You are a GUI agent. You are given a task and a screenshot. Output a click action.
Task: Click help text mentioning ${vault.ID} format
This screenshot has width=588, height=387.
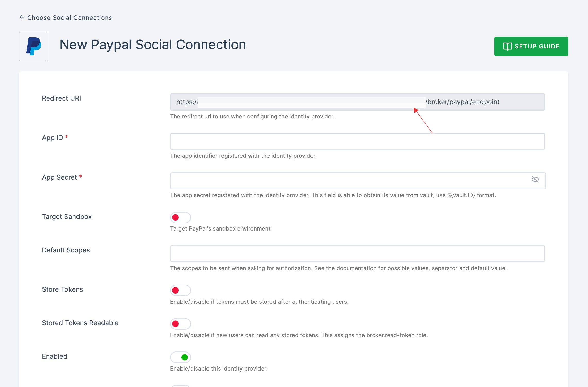pos(333,195)
